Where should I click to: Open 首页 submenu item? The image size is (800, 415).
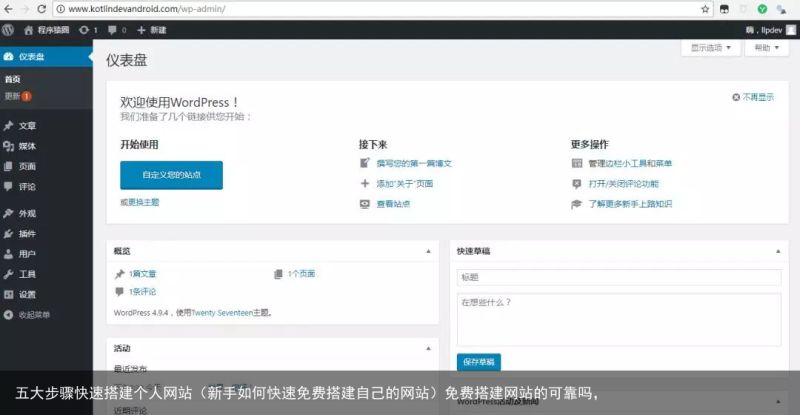pyautogui.click(x=13, y=79)
